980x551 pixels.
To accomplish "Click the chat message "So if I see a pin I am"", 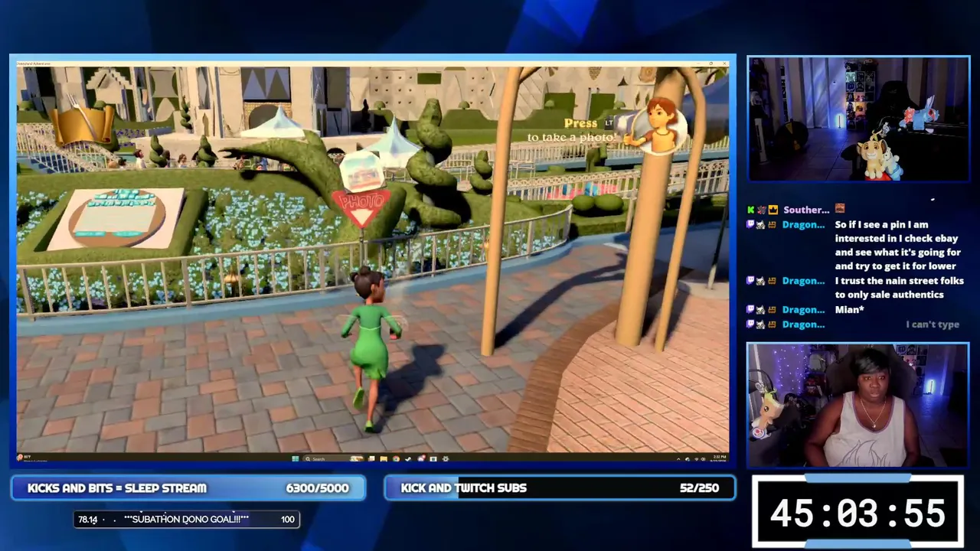I will (x=881, y=225).
